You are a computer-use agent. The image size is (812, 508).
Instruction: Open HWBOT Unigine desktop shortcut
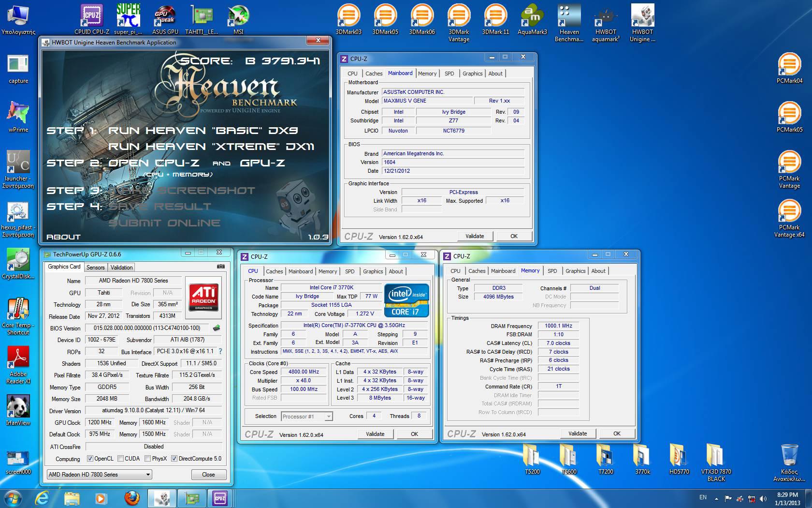coord(642,23)
